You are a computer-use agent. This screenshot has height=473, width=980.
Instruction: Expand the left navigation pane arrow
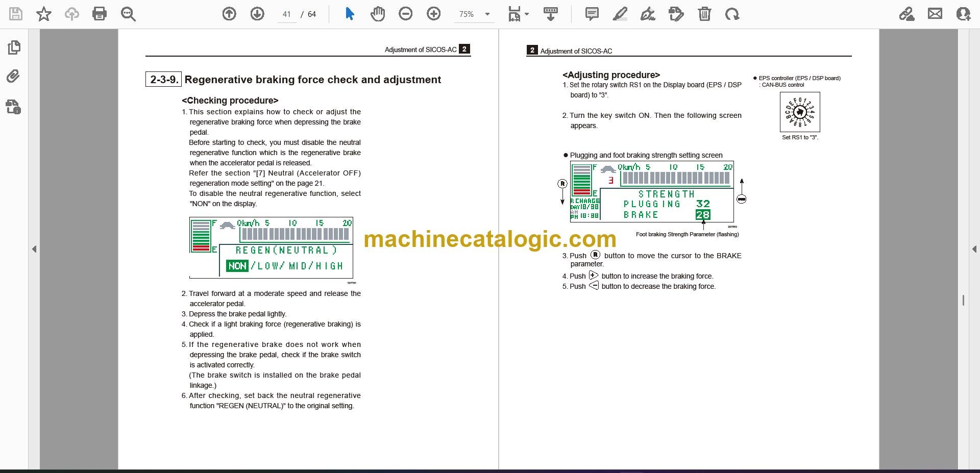pos(34,249)
